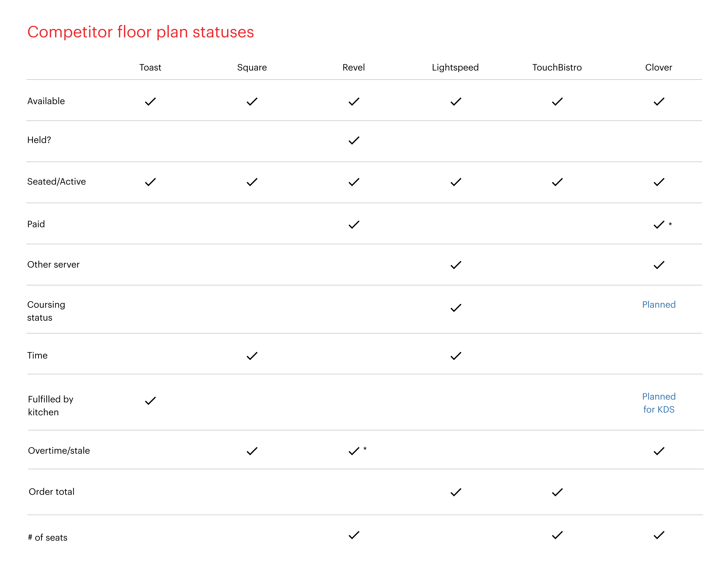
Task: Click the Clover column header
Action: coord(658,68)
